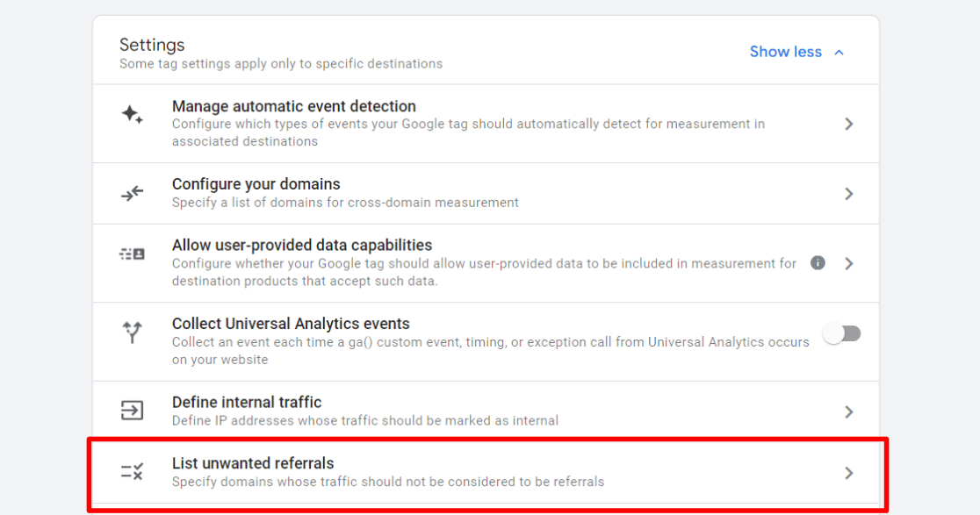980x515 pixels.
Task: Open Configure your domains using its right chevron
Action: (849, 192)
